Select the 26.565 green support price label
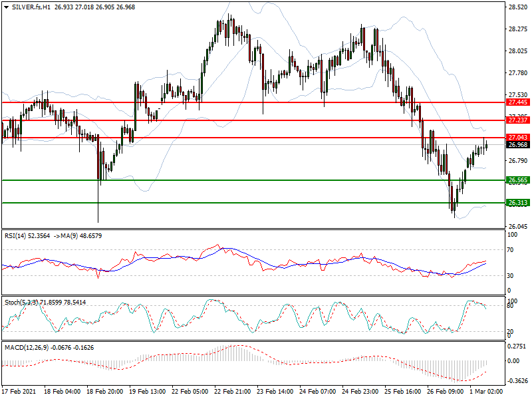This screenshot has height=399, width=532. [518, 180]
